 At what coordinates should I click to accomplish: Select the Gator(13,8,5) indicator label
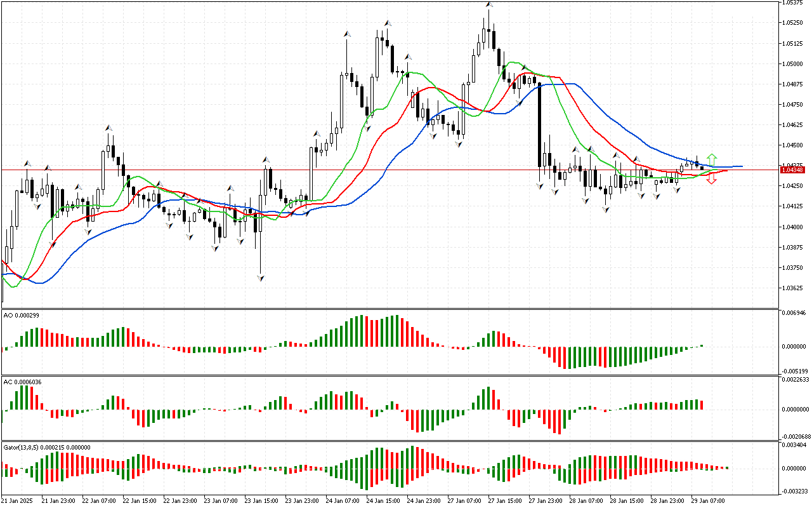[47, 447]
